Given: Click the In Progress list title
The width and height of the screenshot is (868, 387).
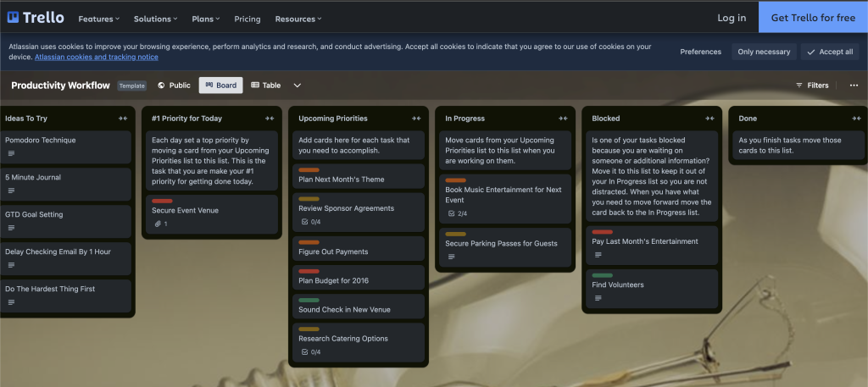Looking at the screenshot, I should [x=465, y=119].
